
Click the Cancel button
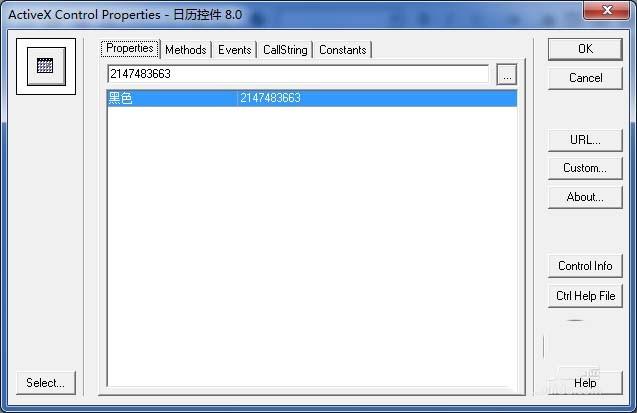tap(585, 78)
